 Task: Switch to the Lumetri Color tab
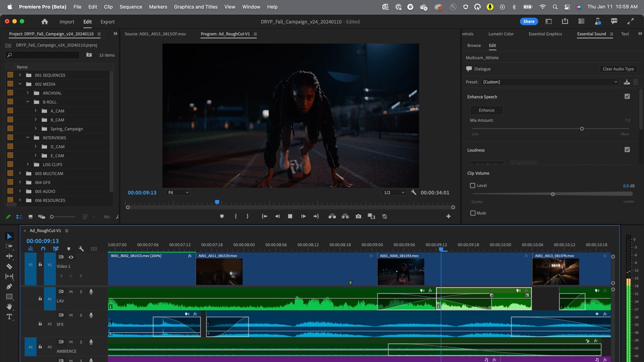[501, 34]
